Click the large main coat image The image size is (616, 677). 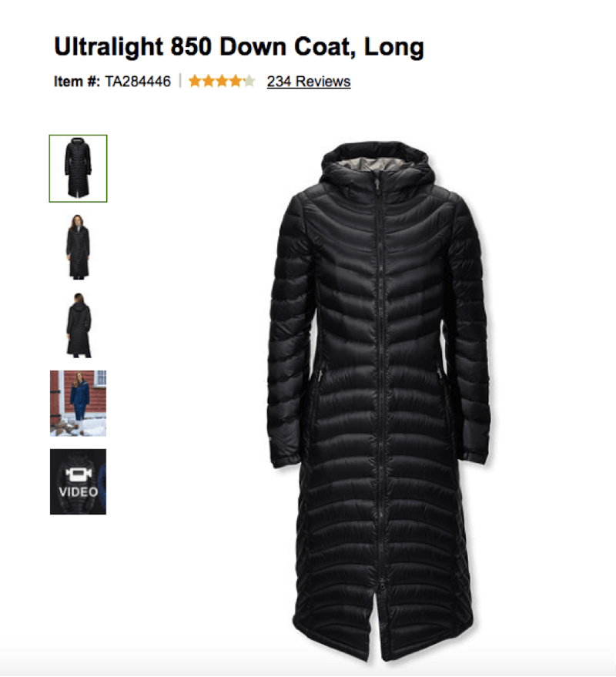[x=379, y=401]
